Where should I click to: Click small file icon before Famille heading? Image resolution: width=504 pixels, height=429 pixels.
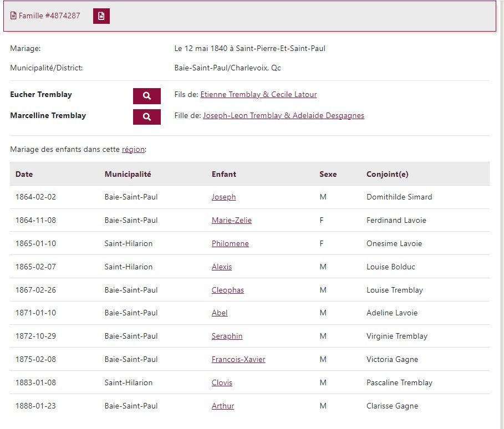(13, 16)
